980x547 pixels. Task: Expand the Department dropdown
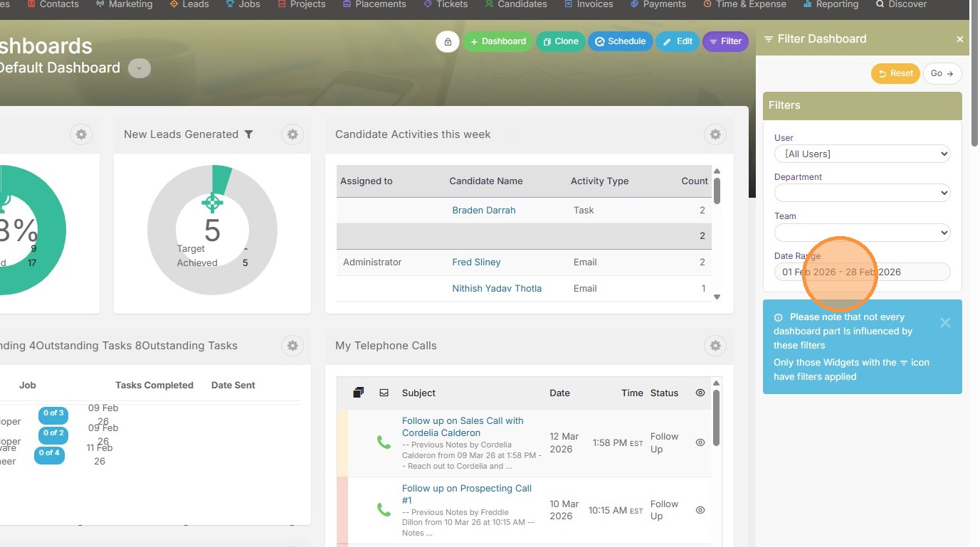pos(862,193)
